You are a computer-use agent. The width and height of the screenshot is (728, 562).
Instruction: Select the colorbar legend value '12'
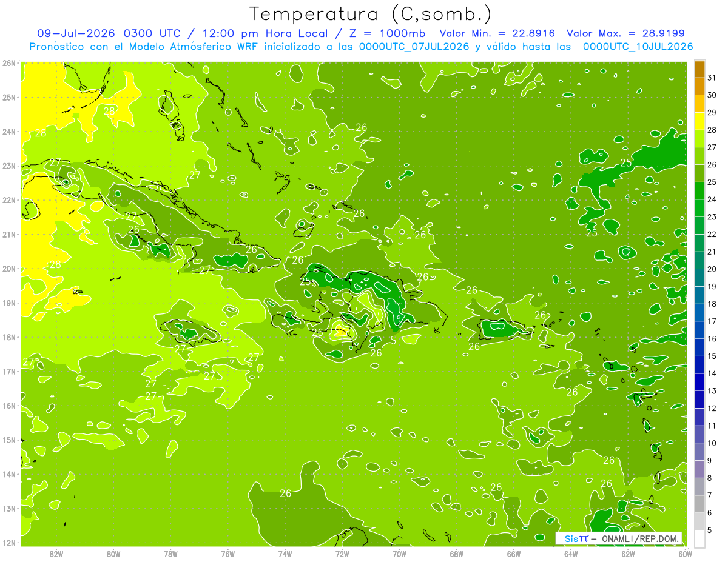pyautogui.click(x=712, y=409)
